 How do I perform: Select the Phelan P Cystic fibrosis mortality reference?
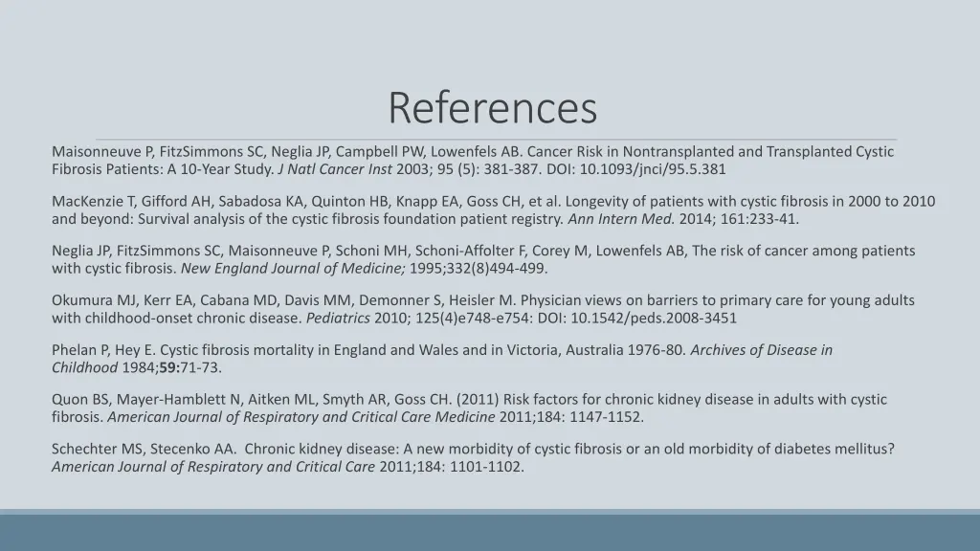point(442,359)
